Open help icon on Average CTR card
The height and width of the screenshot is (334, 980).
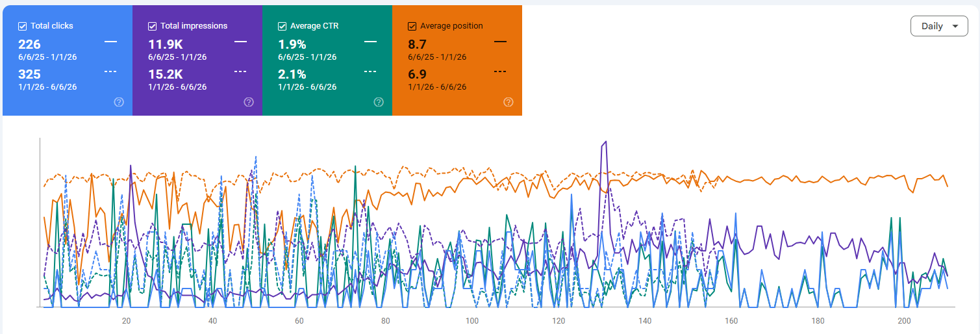click(x=379, y=102)
